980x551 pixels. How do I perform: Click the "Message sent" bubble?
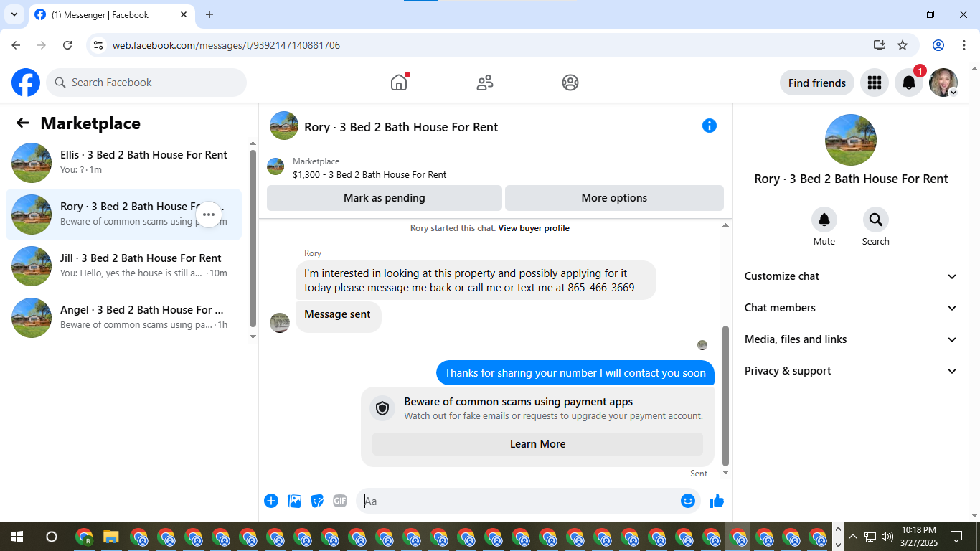[338, 316]
